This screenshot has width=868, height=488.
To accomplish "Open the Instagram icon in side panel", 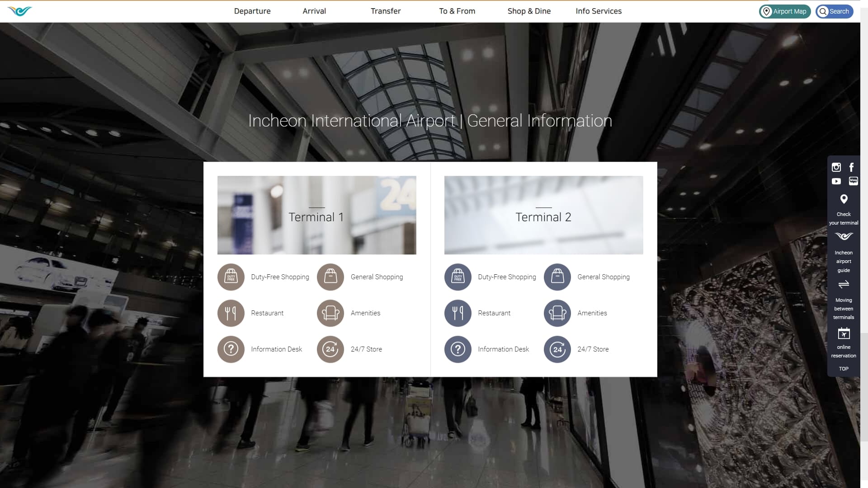I will [x=836, y=167].
